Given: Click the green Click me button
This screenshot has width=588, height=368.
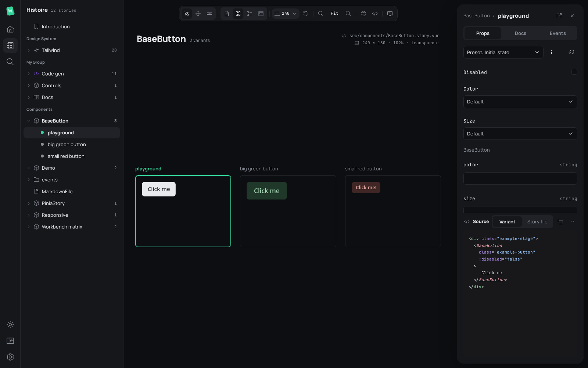Looking at the screenshot, I should pos(267,191).
